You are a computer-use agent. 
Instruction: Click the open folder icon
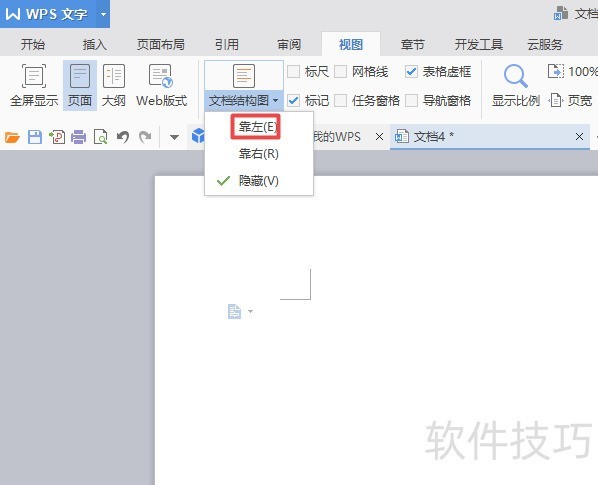12,137
